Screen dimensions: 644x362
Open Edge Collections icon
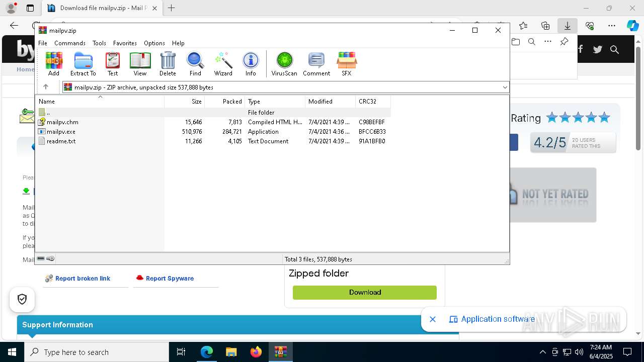[545, 26]
